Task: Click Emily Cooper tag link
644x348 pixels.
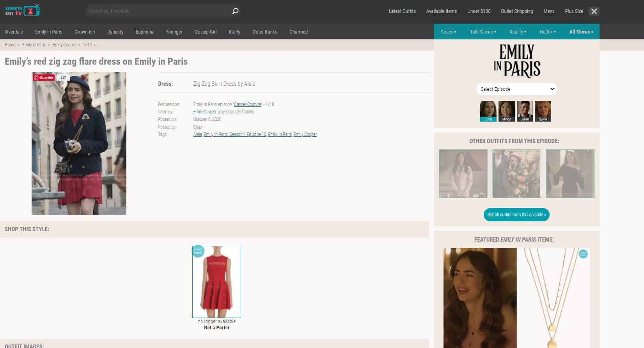Action: (305, 134)
